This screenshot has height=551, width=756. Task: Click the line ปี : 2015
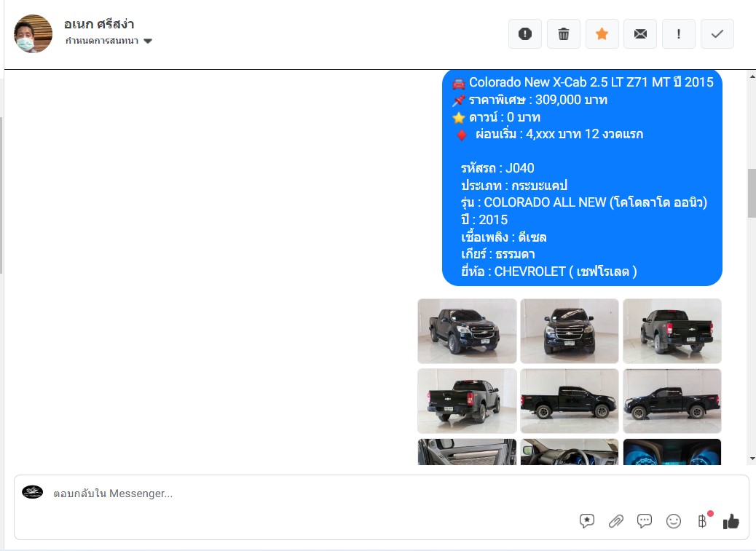[484, 220]
